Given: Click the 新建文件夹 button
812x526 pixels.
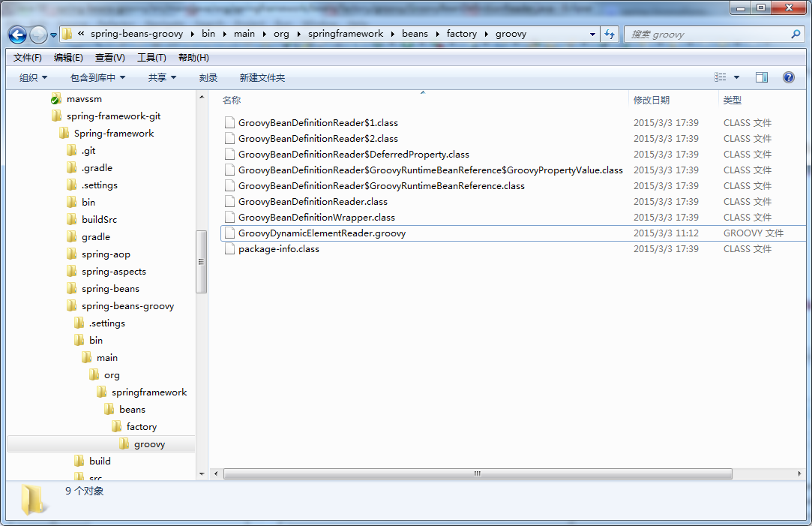Looking at the screenshot, I should (x=262, y=78).
